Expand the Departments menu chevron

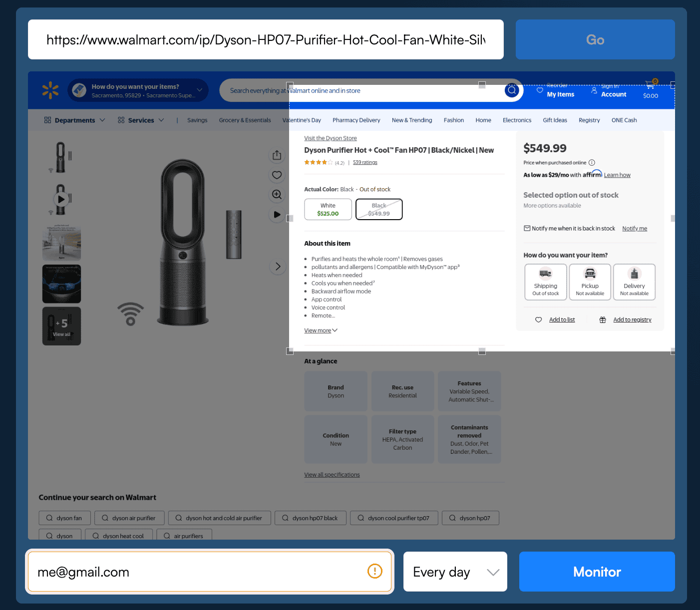pos(102,120)
